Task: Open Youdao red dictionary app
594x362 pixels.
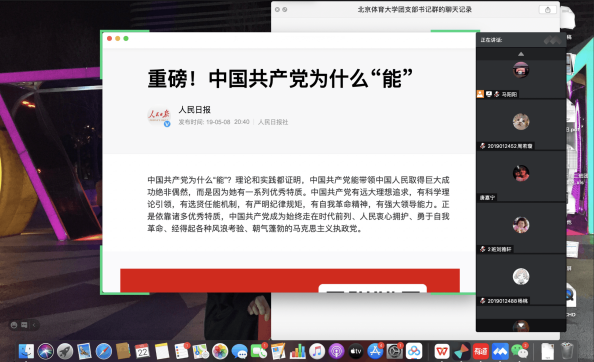Action: click(x=481, y=352)
